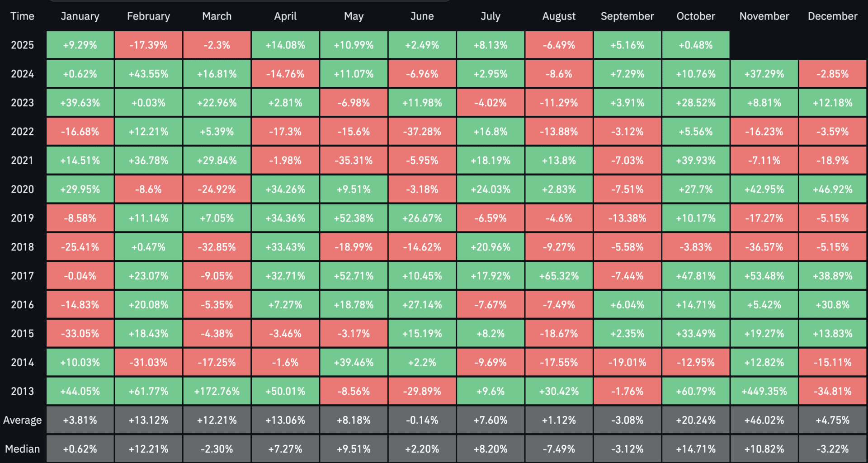Click the Average row label
Screen dimensions: 868x463
point(22,420)
